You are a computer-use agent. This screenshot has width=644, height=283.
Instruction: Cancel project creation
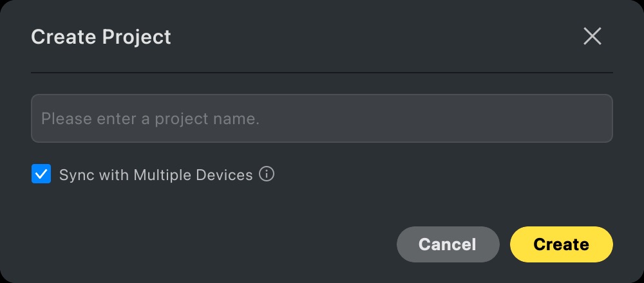pos(448,244)
